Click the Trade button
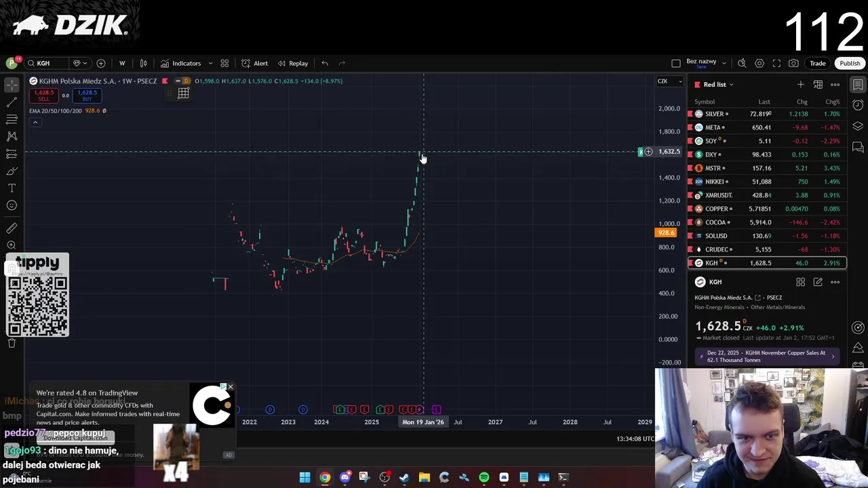The image size is (868, 488). [x=818, y=63]
